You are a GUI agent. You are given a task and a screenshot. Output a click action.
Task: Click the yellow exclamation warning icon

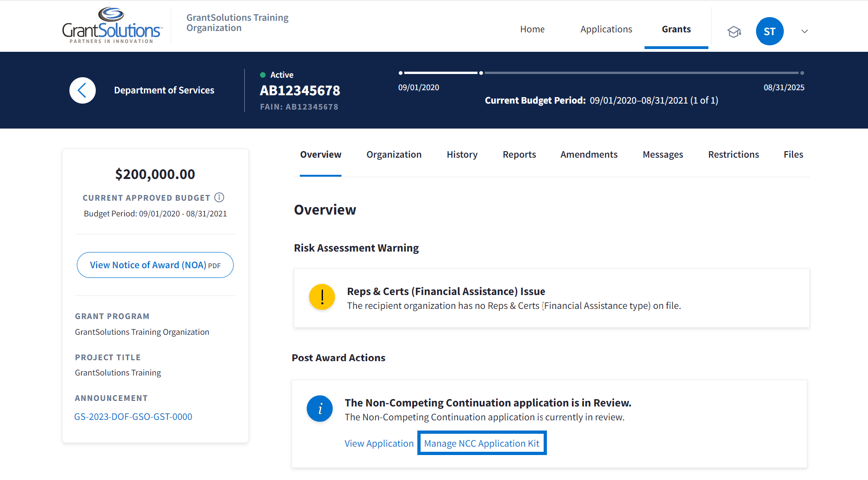(x=322, y=297)
